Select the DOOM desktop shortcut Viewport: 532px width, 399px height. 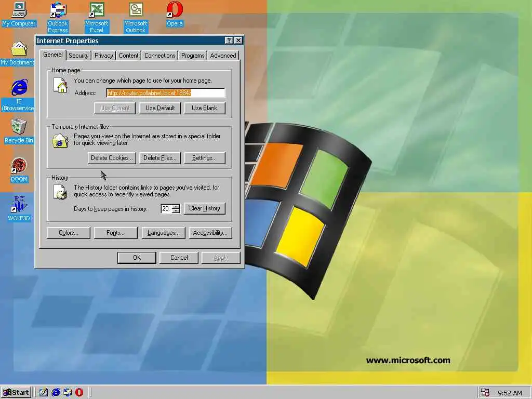[x=19, y=170]
